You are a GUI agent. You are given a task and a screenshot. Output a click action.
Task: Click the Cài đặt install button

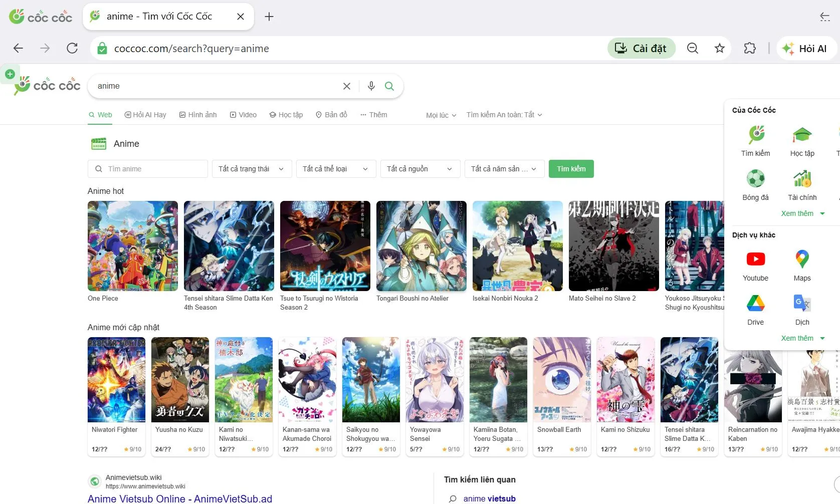click(x=641, y=48)
